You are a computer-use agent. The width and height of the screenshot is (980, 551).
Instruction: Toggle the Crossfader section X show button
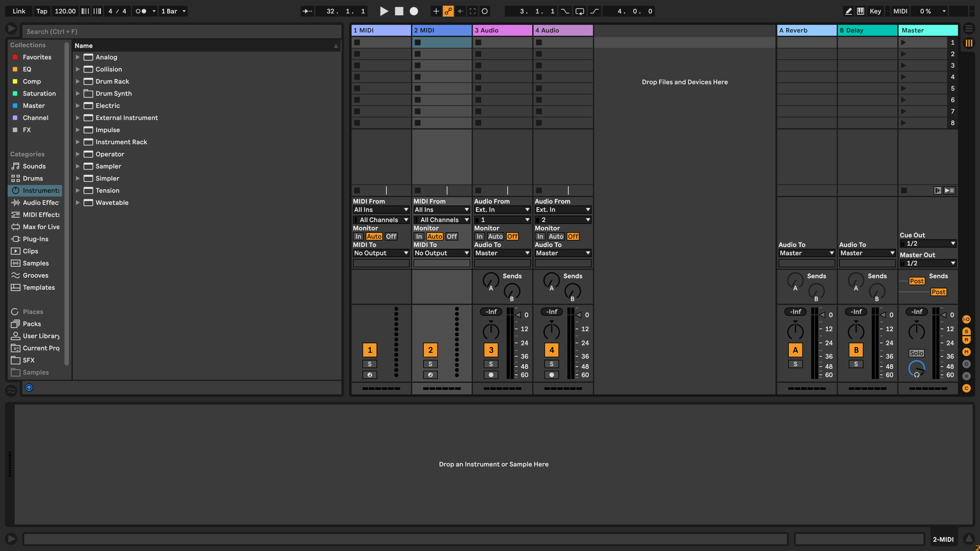966,376
